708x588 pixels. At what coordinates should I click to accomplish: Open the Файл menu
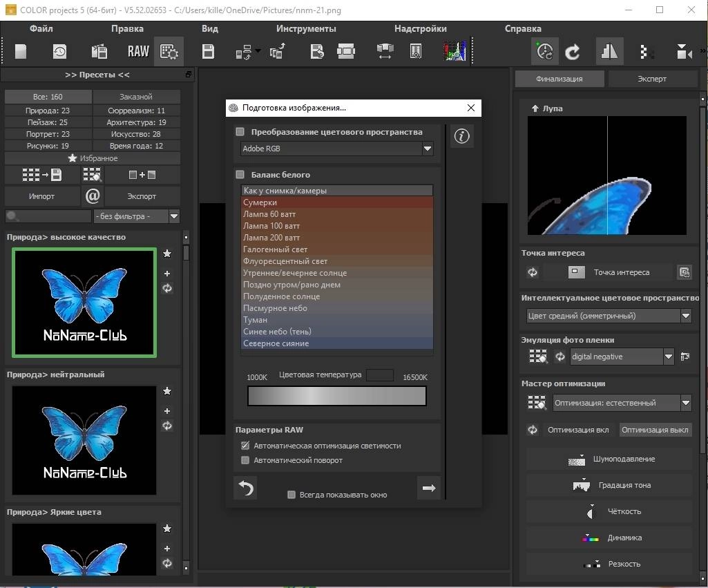click(x=41, y=28)
